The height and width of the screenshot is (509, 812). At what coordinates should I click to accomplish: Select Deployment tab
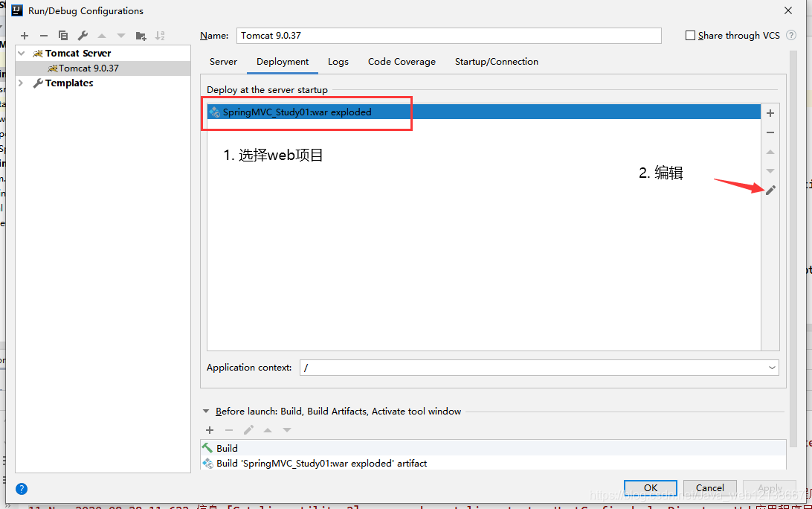(x=283, y=62)
